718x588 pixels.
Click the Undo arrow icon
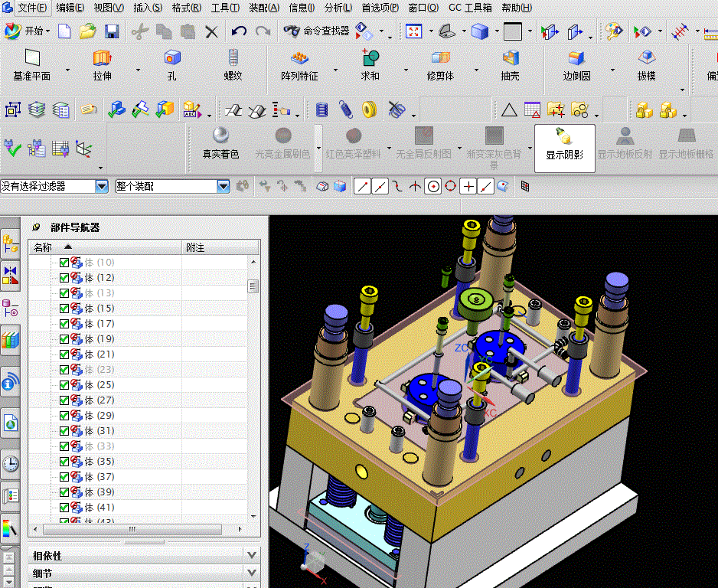239,31
